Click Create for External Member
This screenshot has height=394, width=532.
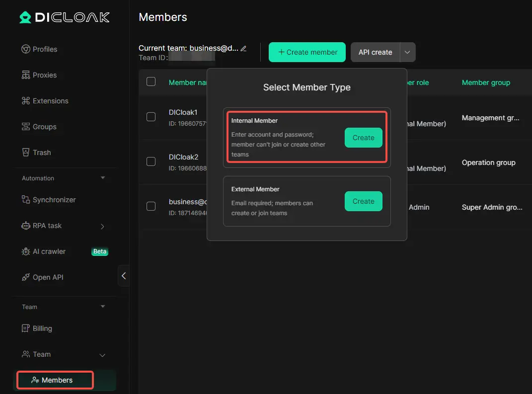pyautogui.click(x=363, y=201)
